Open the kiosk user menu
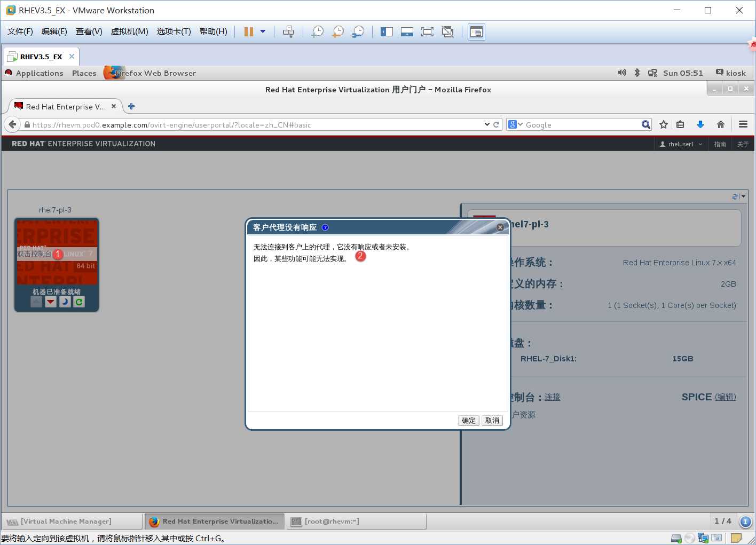The image size is (756, 545). [x=730, y=73]
